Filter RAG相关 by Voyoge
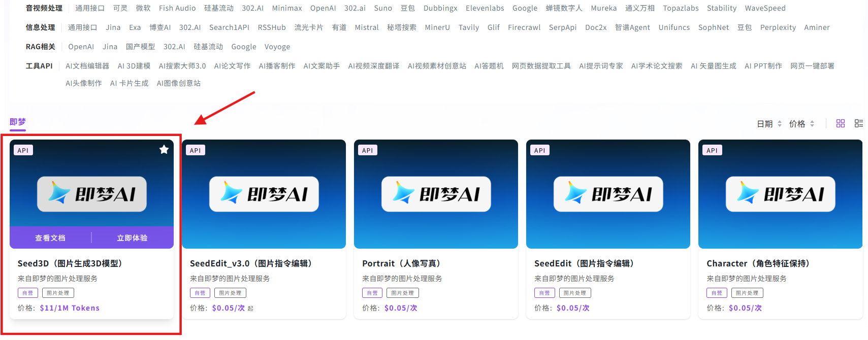This screenshot has width=868, height=340. (277, 47)
